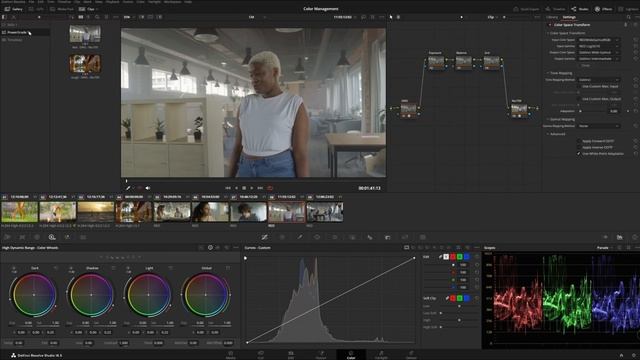The width and height of the screenshot is (640, 360).
Task: Select the Power Window palette icon
Action: (317, 237)
